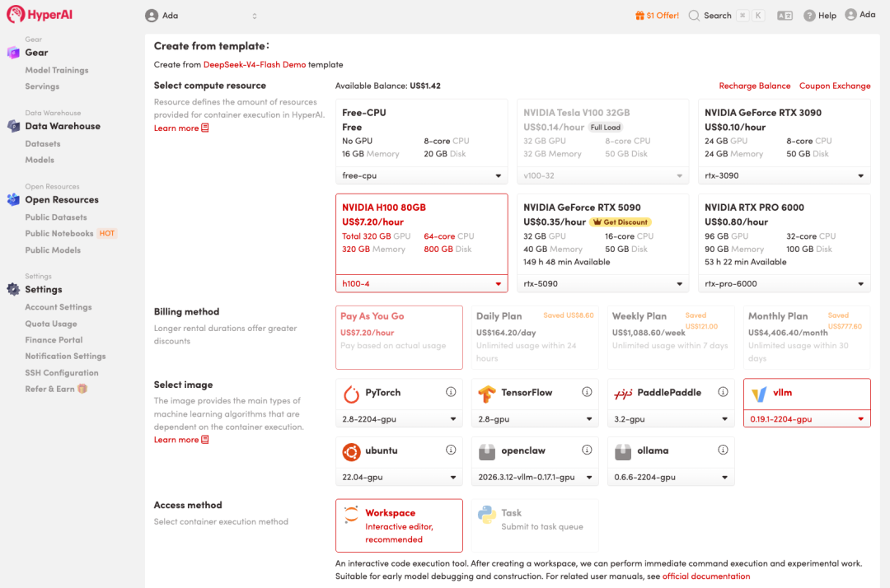
Task: Open Finance Portal in the sidebar
Action: 54,339
